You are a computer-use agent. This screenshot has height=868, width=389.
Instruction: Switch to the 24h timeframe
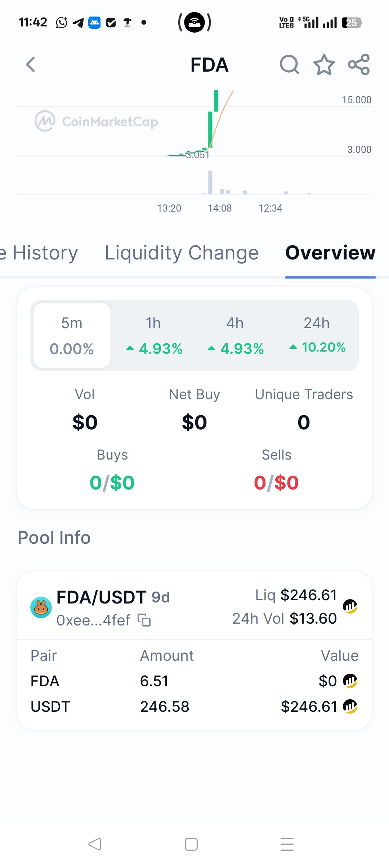click(x=317, y=335)
